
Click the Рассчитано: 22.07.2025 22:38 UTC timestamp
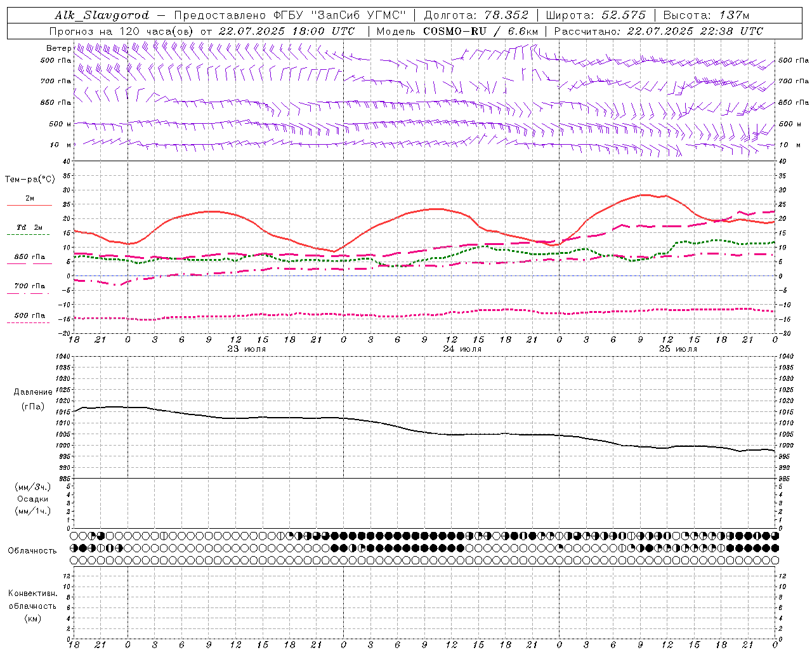[658, 31]
